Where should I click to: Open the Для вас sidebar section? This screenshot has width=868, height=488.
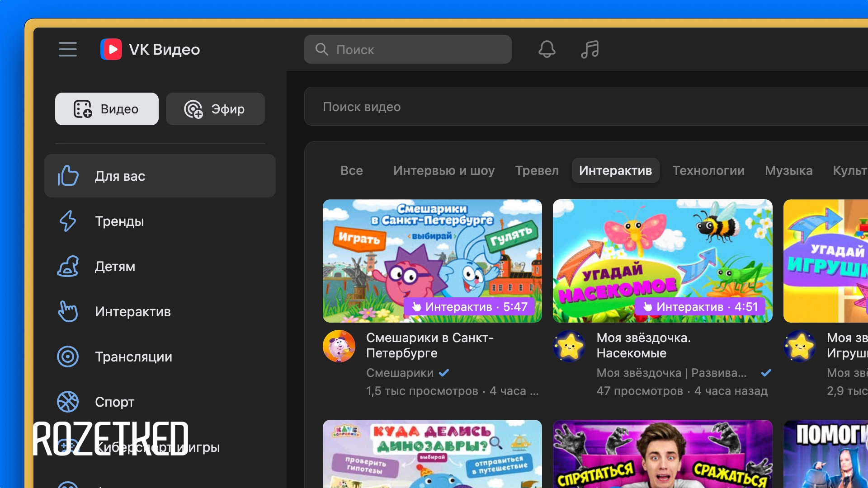(x=160, y=176)
